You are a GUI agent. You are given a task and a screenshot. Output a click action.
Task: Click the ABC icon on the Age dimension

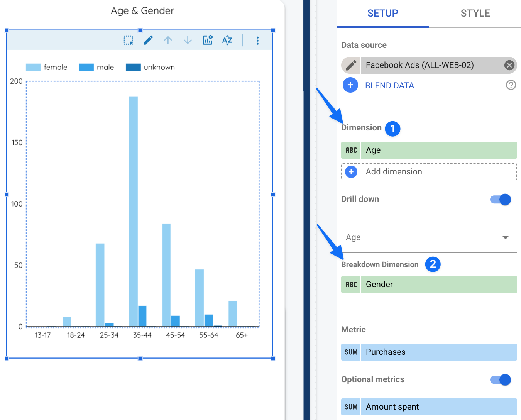point(351,150)
